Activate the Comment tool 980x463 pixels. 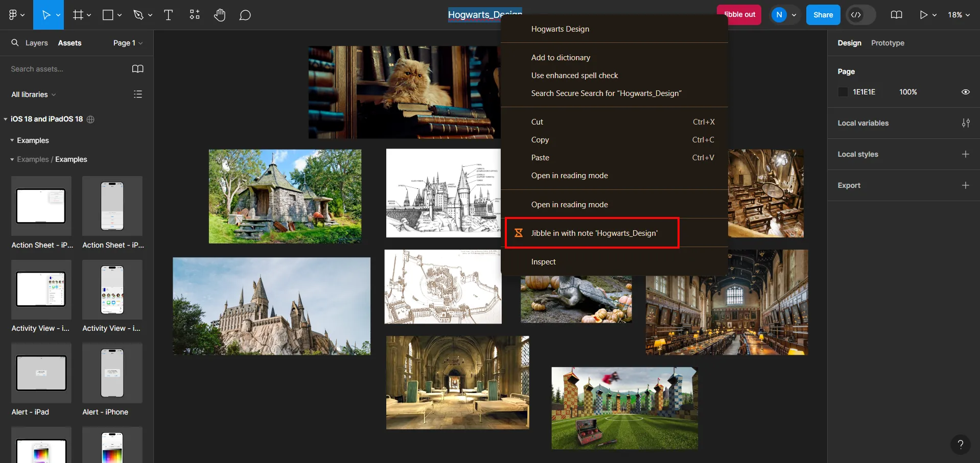tap(245, 15)
